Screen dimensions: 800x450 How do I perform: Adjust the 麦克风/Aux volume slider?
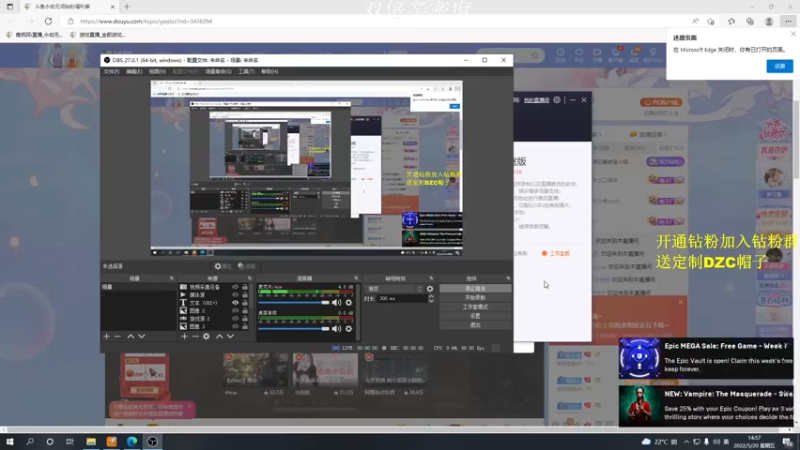(x=294, y=303)
